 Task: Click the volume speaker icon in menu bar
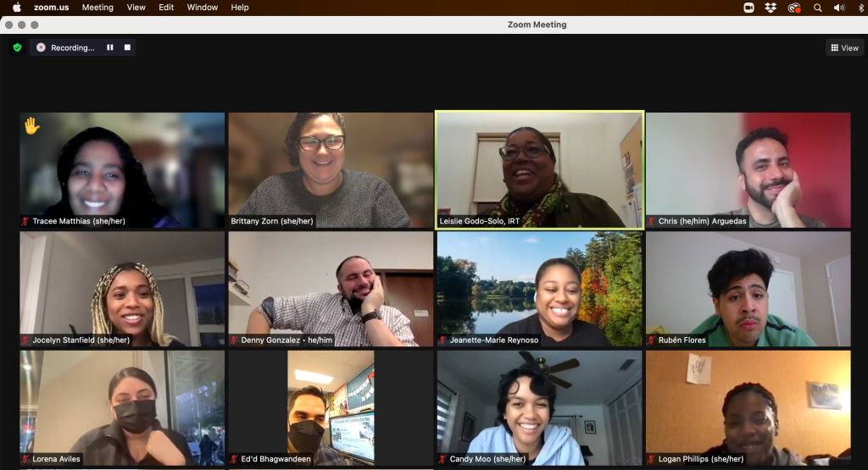click(839, 8)
